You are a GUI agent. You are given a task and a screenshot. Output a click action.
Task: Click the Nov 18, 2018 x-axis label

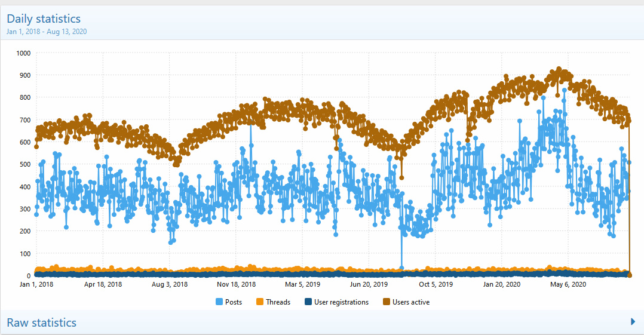(237, 285)
